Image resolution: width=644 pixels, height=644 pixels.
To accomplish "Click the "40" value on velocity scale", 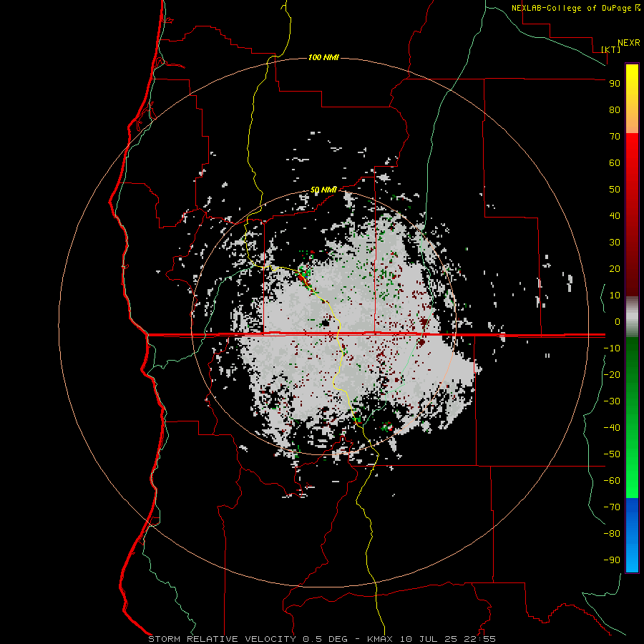I will [615, 216].
